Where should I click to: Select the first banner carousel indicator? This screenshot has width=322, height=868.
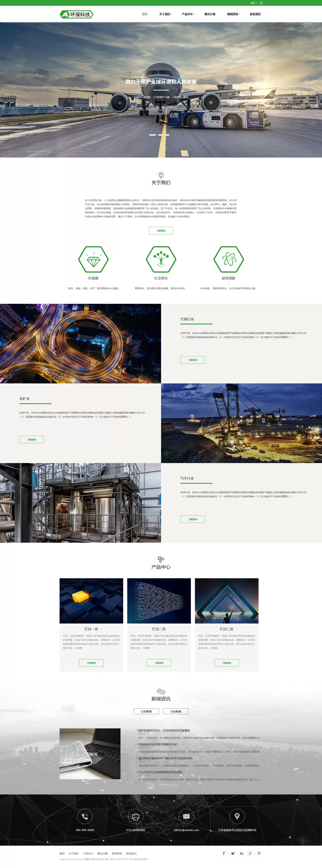[x=152, y=135]
